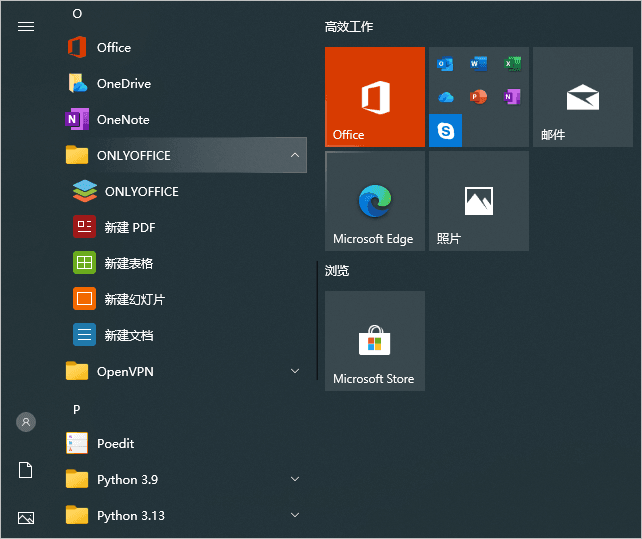Open Word small tile icon
This screenshot has height=539, width=642.
(479, 64)
